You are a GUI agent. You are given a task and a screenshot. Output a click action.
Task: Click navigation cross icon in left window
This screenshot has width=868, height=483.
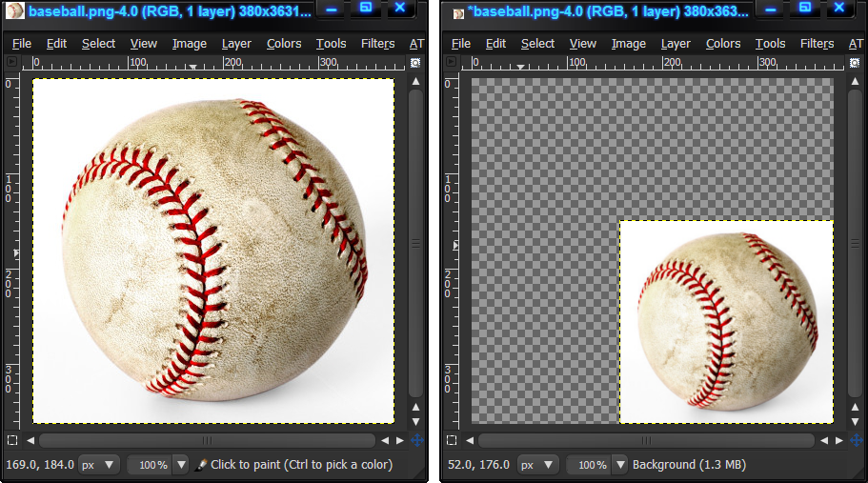point(416,440)
